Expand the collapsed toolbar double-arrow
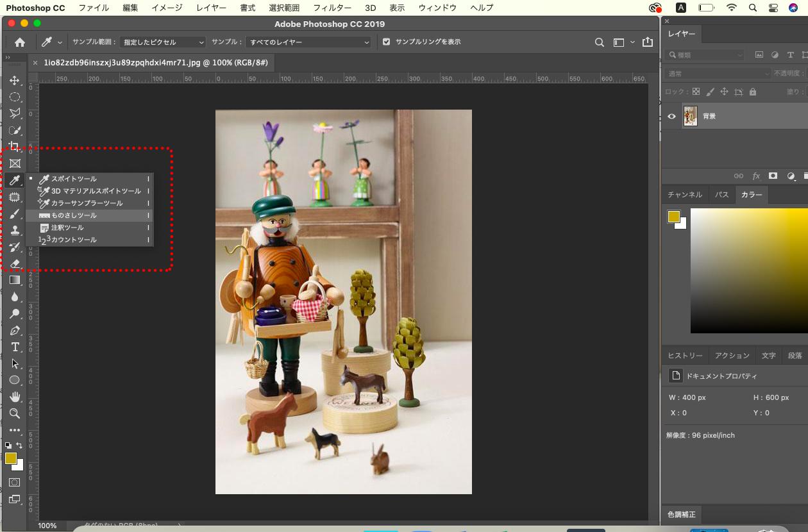 pyautogui.click(x=8, y=57)
